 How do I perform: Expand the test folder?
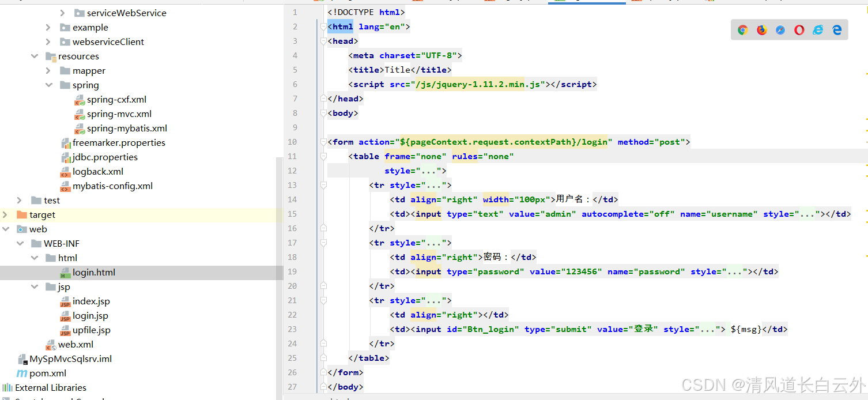20,200
